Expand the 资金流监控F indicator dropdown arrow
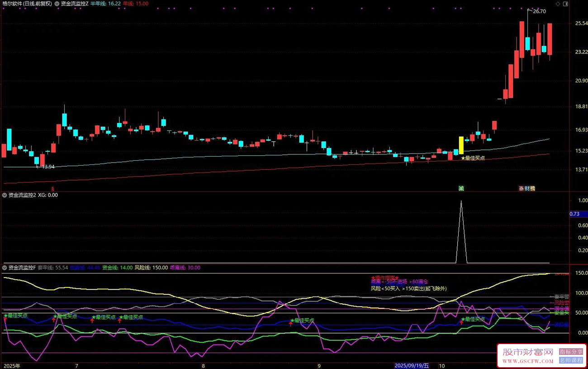 click(x=5, y=268)
